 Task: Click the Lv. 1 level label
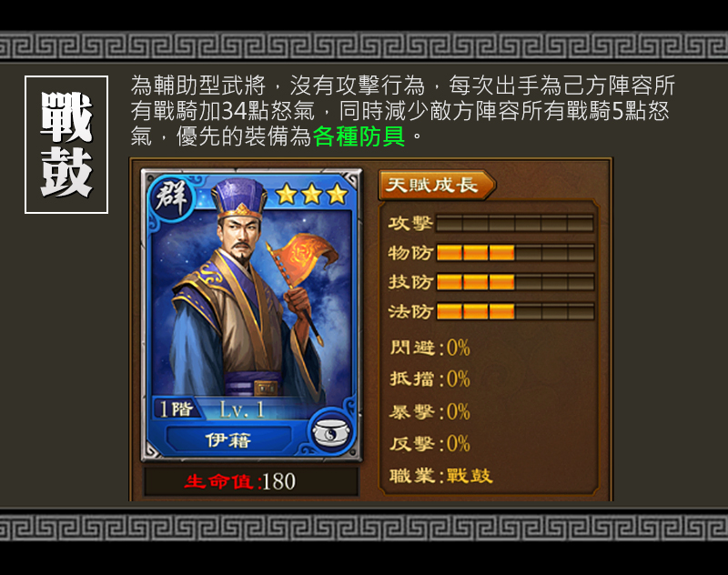tap(242, 409)
